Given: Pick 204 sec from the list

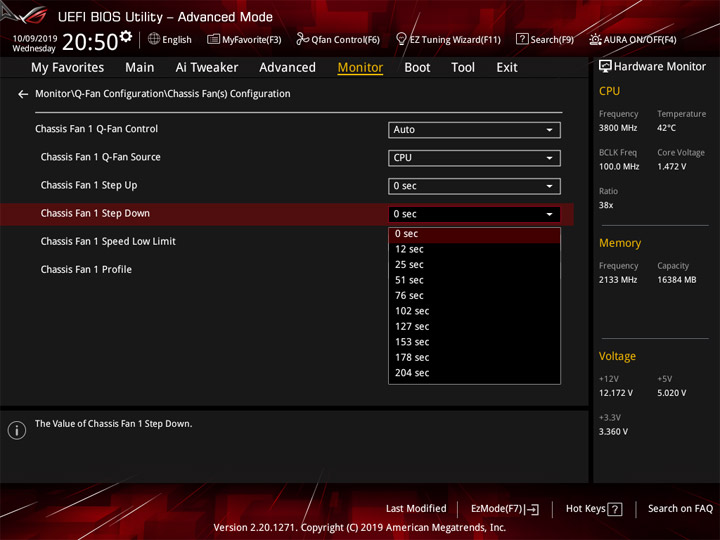Looking at the screenshot, I should [474, 373].
